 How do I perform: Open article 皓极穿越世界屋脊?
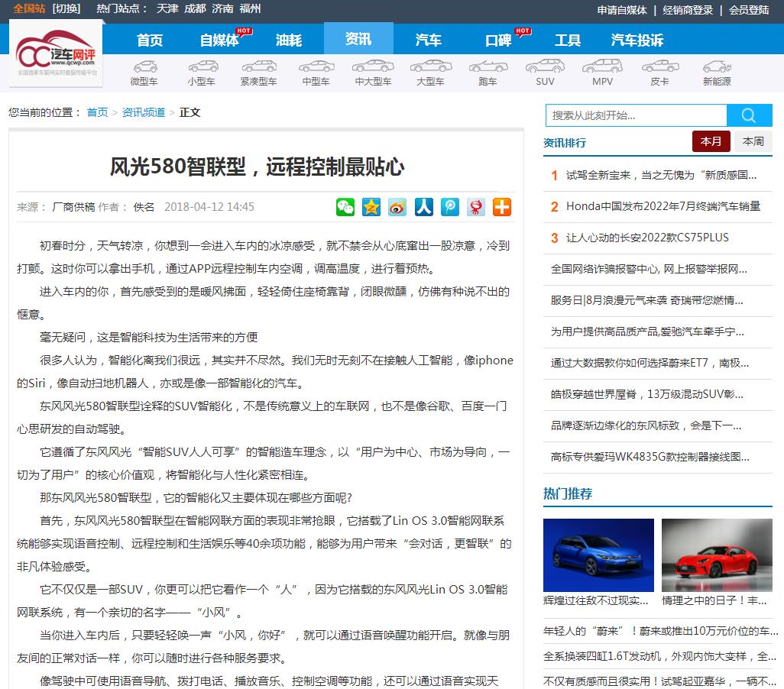pos(647,394)
